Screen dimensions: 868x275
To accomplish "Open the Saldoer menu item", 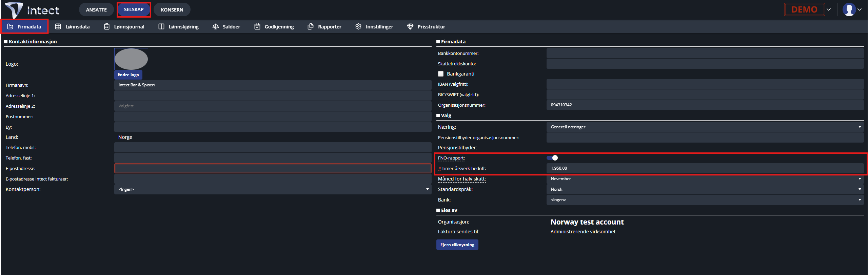I will point(226,26).
